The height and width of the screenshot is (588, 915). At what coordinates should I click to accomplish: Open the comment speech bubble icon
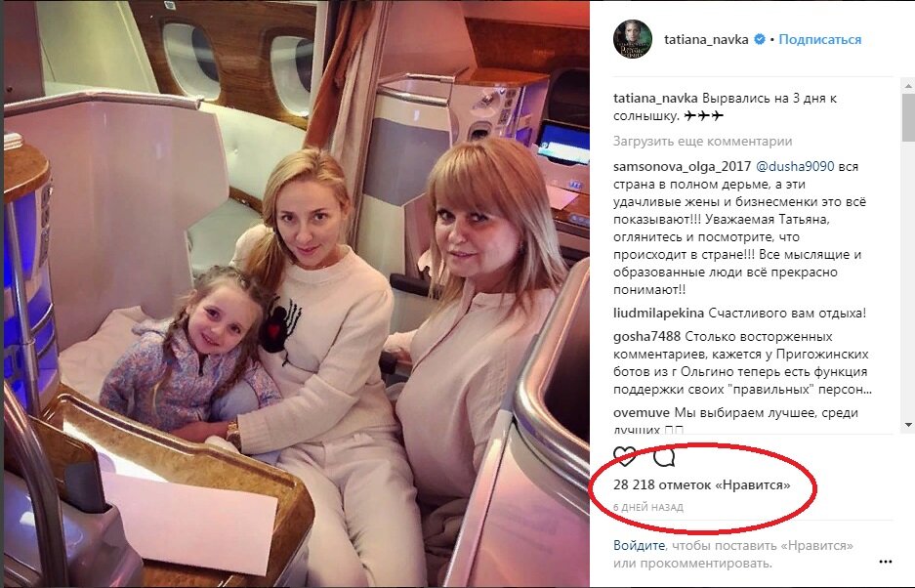coord(664,456)
